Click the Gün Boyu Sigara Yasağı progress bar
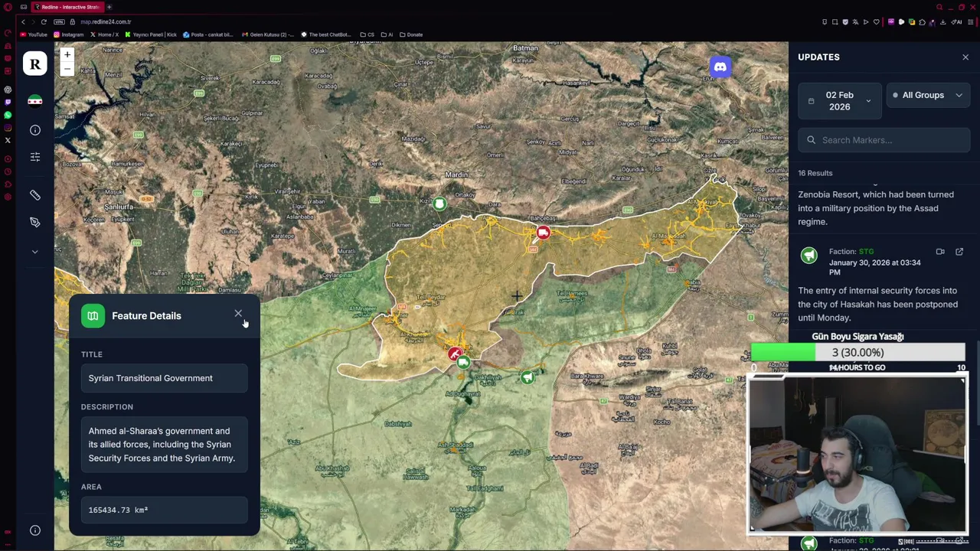Image resolution: width=980 pixels, height=551 pixels. coord(857,352)
